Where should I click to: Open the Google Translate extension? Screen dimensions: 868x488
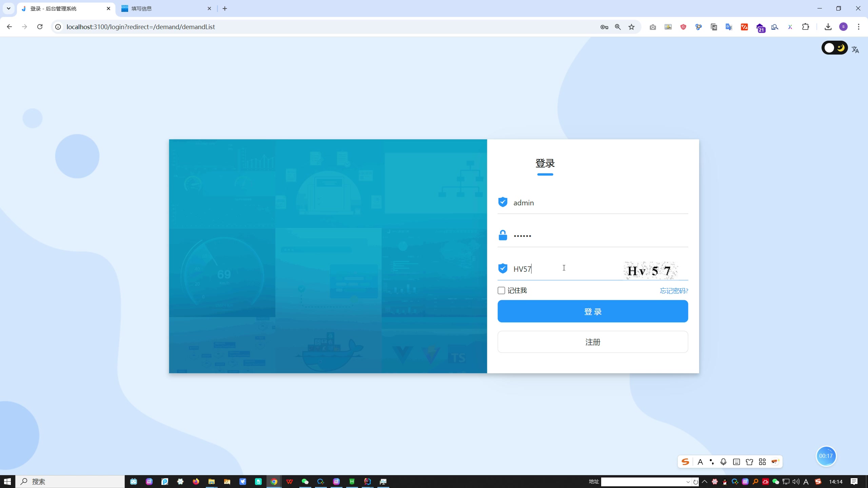(729, 27)
